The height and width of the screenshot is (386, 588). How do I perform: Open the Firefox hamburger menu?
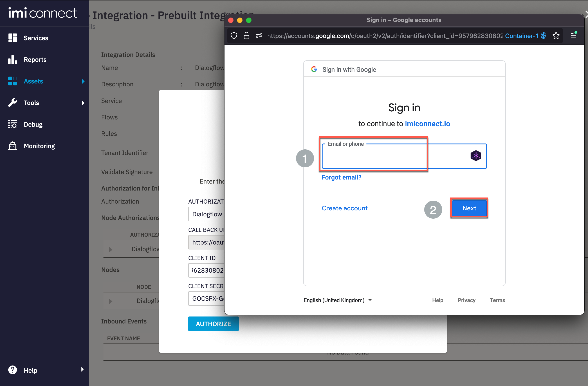(573, 36)
